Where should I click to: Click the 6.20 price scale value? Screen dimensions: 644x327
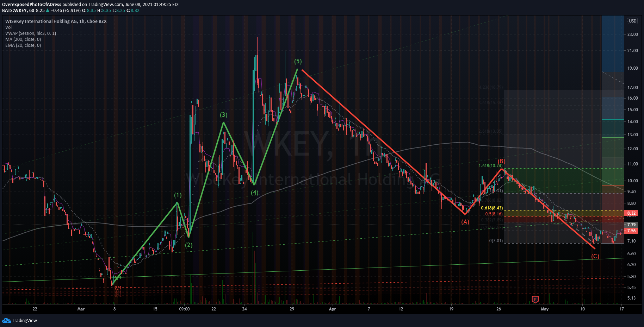click(x=632, y=265)
